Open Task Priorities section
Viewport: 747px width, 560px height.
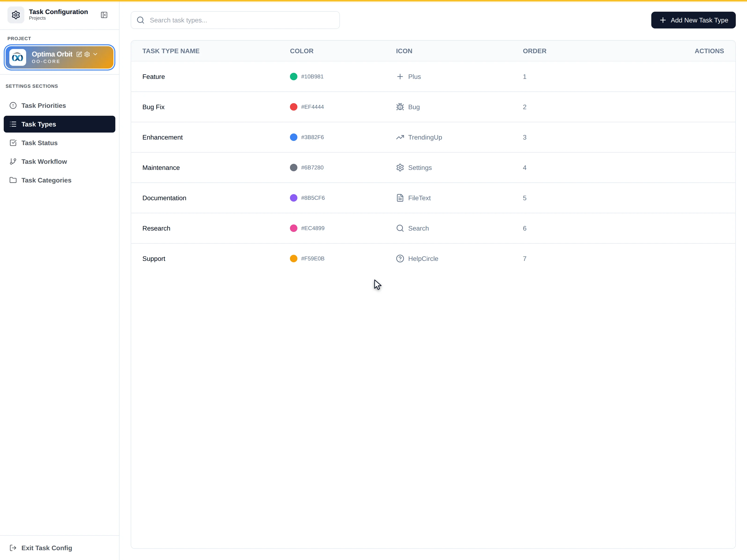tap(60, 106)
